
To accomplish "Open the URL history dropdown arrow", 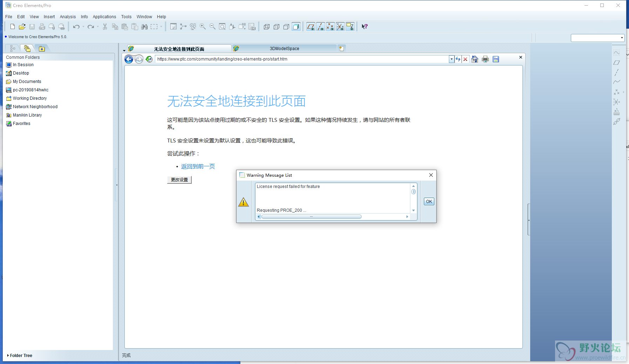I will coord(452,59).
